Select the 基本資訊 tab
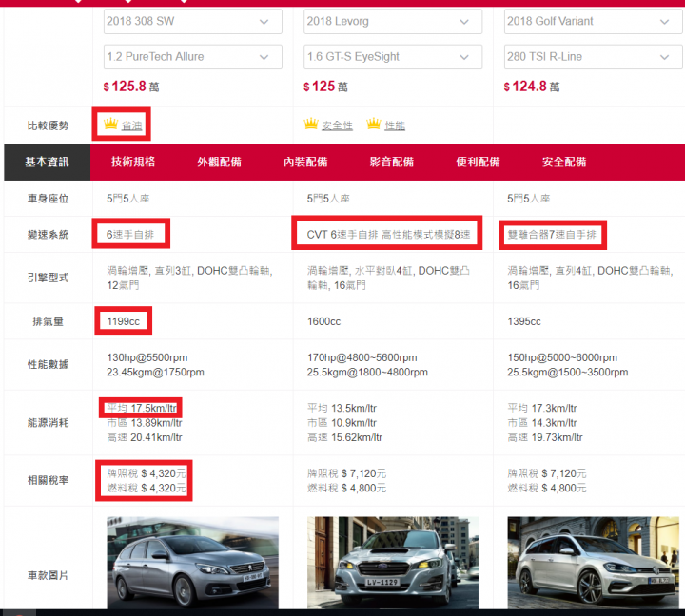 point(48,162)
